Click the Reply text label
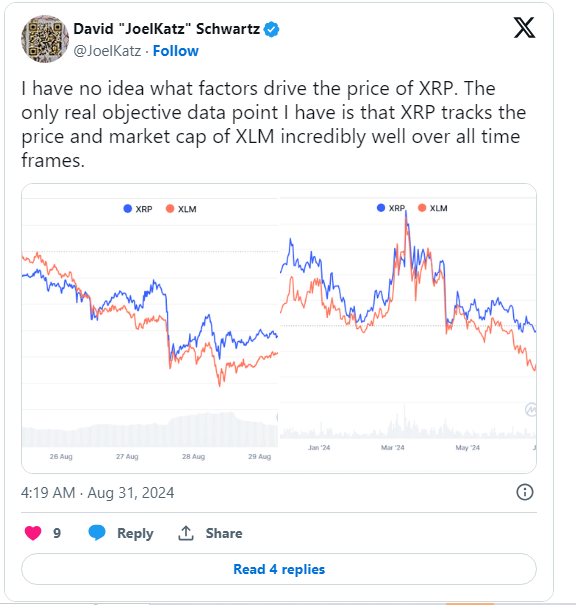Screen dimensions: 576x605 pyautogui.click(x=135, y=533)
